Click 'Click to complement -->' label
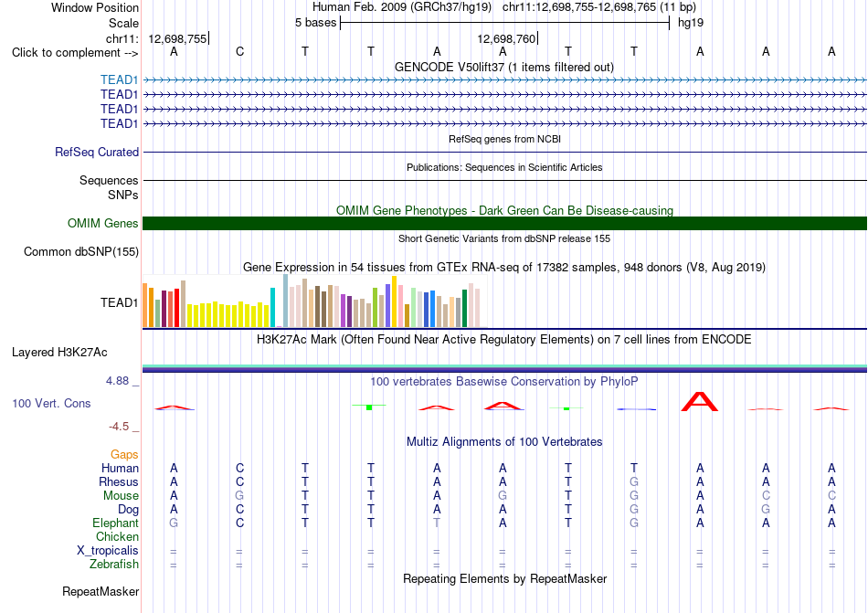Screen dimensions: 868x613 (75, 53)
